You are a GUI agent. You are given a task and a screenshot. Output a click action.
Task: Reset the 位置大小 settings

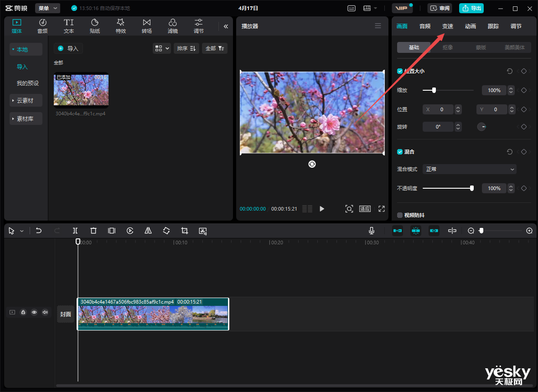coord(510,71)
